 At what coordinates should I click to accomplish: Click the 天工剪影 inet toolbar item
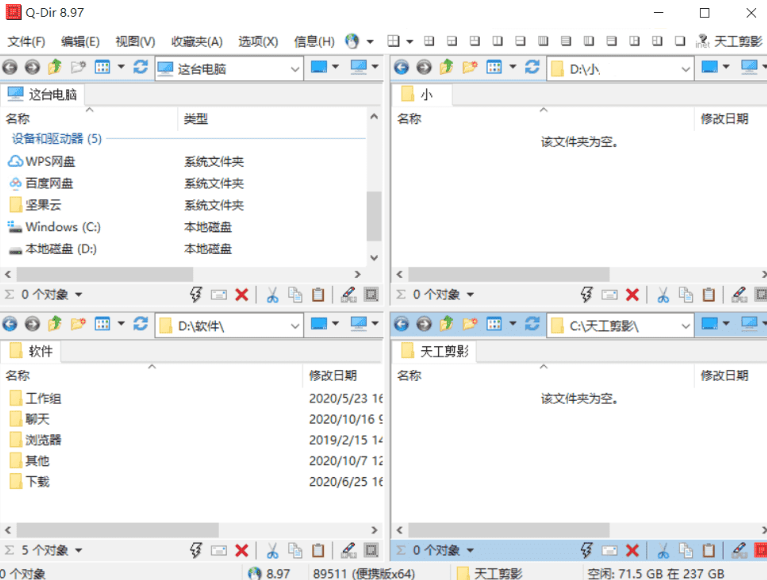[x=729, y=42]
